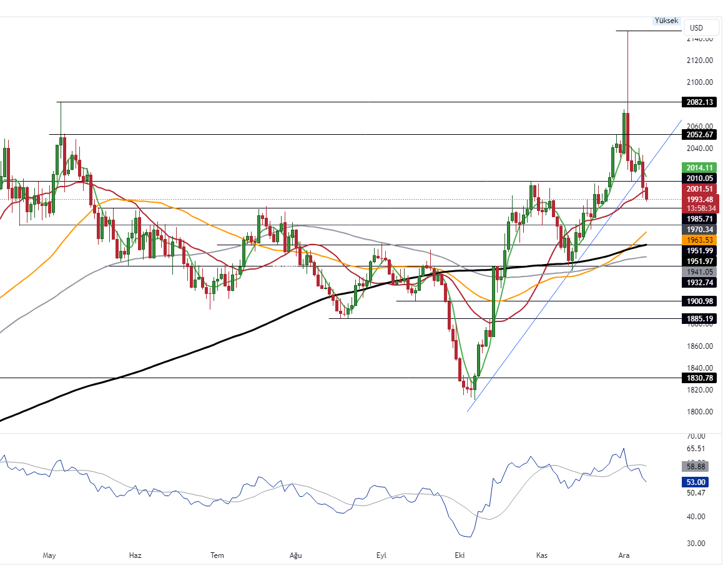Click the 1985.71 support level label

tap(699, 219)
